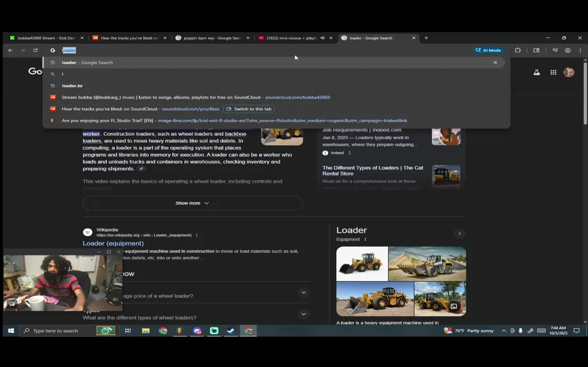Open the Google apps grid

coord(553,72)
